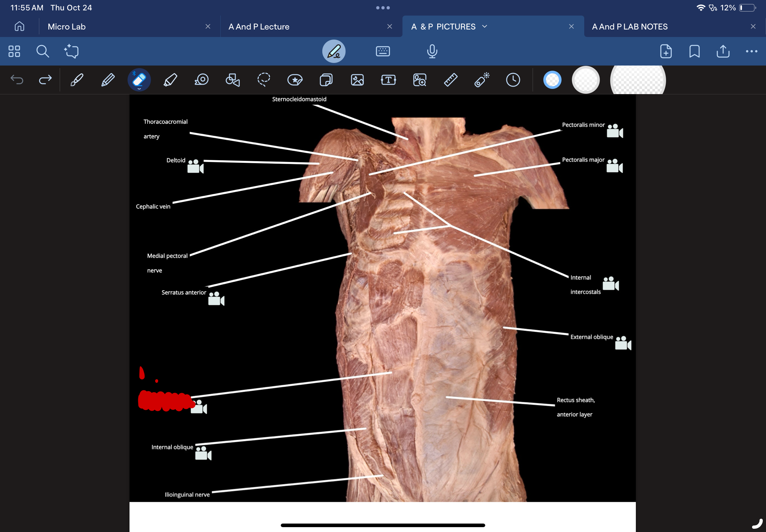Screen dimensions: 766x532
Task: Tap the Thoracoacromial artery label
Action: [166, 129]
